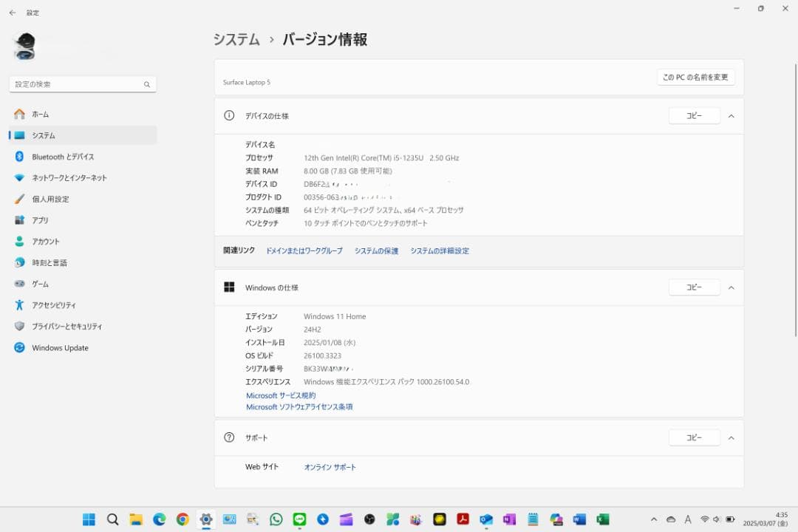Click the このPCの名前を変更 button

(695, 77)
